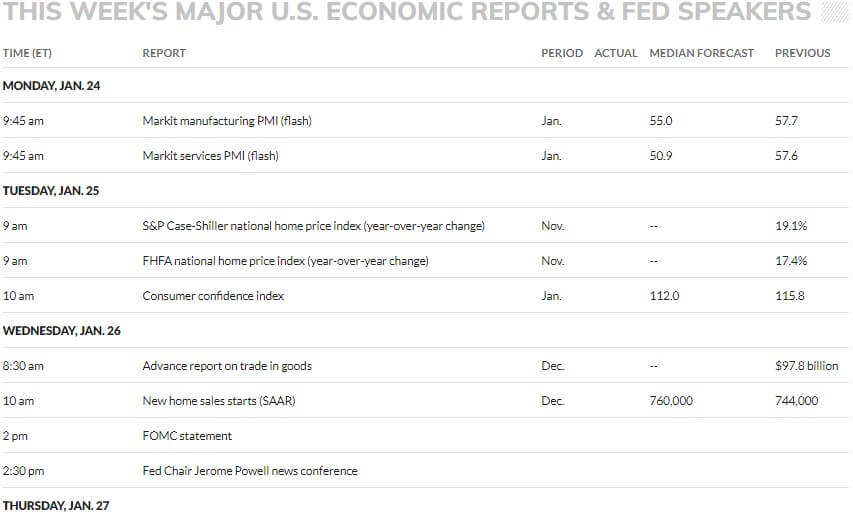Click the PERIOD column header
The image size is (853, 523).
point(562,53)
